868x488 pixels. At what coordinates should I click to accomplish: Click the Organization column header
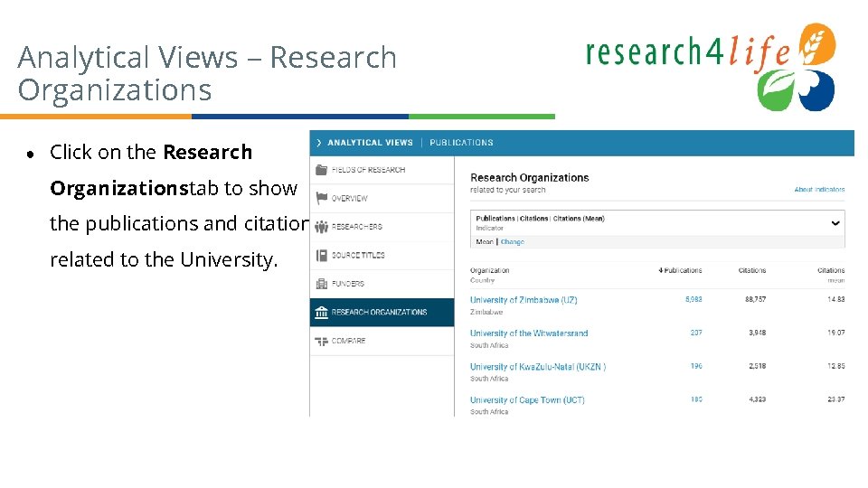click(489, 270)
